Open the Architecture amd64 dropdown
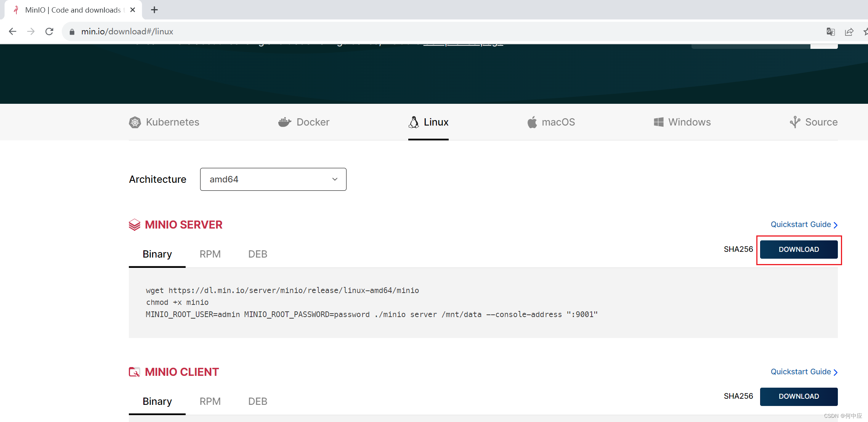This screenshot has height=422, width=868. 273,179
